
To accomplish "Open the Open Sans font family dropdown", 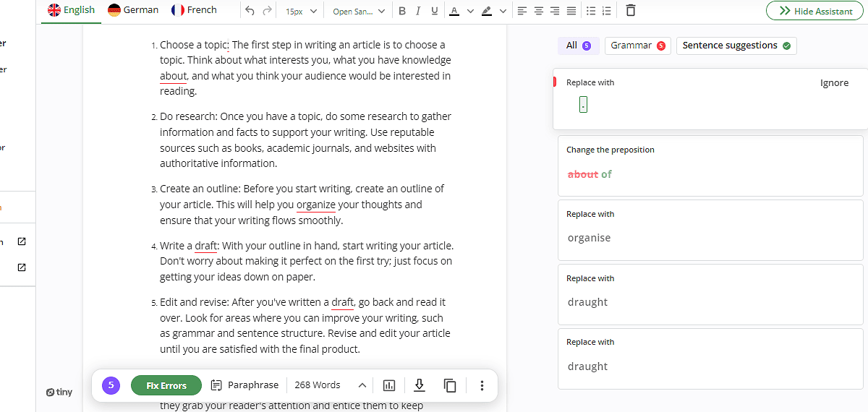I will click(359, 11).
